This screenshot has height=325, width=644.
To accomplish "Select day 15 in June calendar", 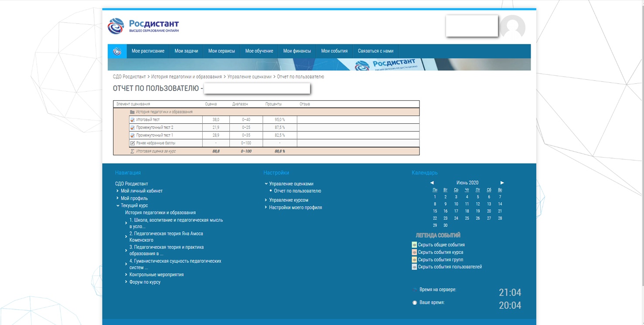I will click(435, 211).
